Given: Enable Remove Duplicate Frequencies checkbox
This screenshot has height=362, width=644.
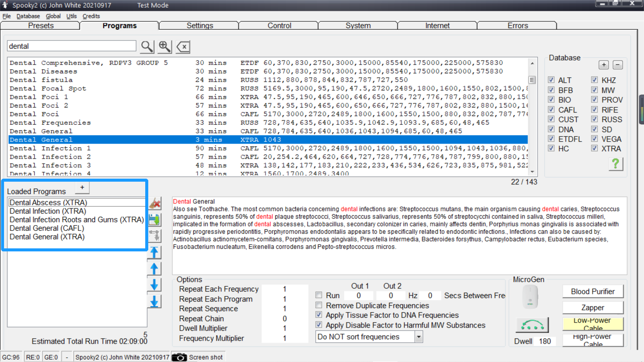Looking at the screenshot, I should (319, 305).
